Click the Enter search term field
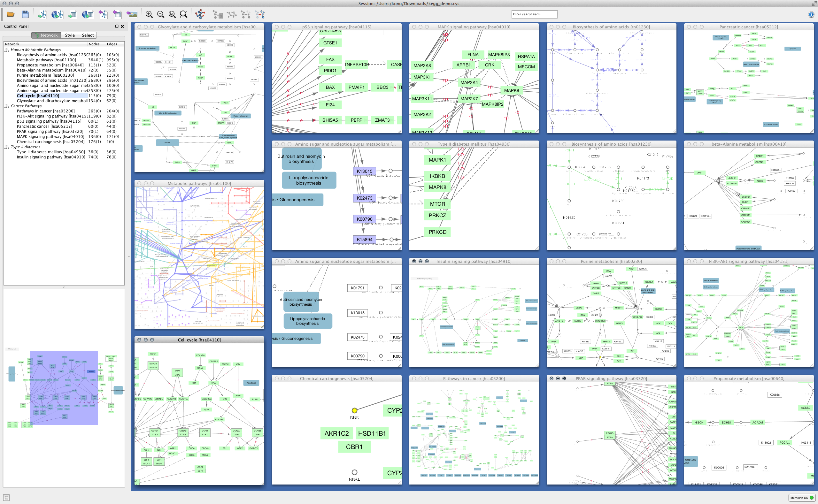The width and height of the screenshot is (818, 504). [x=534, y=14]
